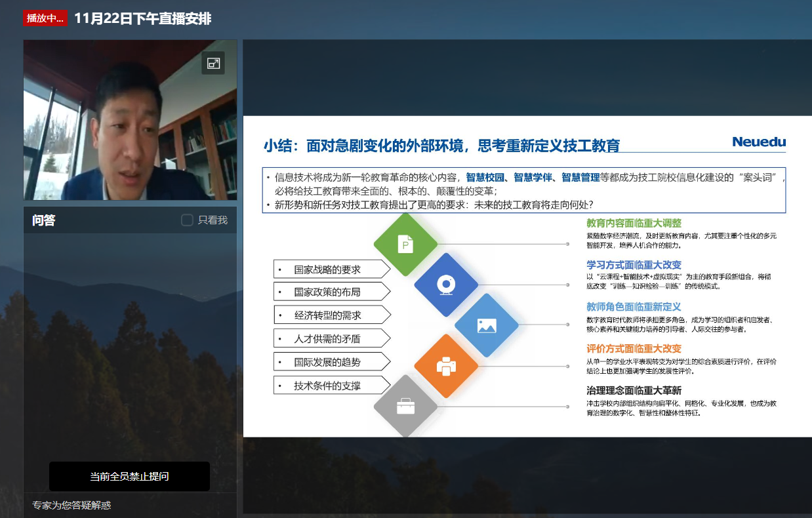Click the blue webcam icon diamond
The width and height of the screenshot is (812, 518).
click(446, 285)
